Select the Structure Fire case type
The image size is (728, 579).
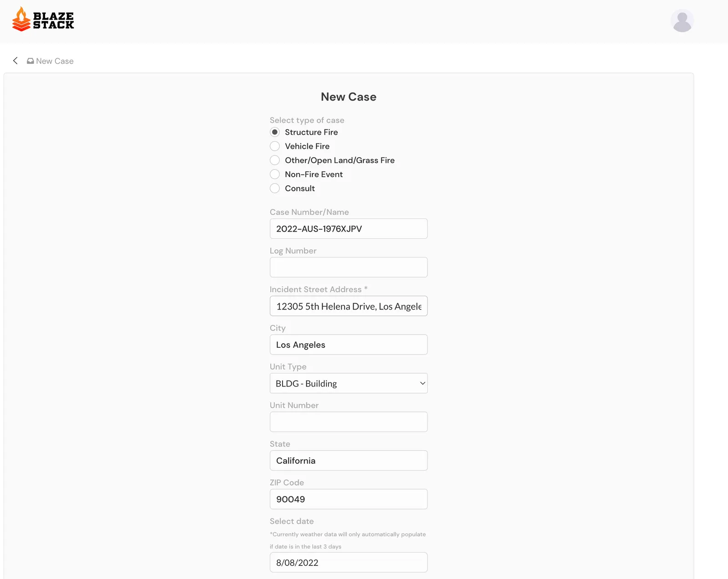coord(275,132)
